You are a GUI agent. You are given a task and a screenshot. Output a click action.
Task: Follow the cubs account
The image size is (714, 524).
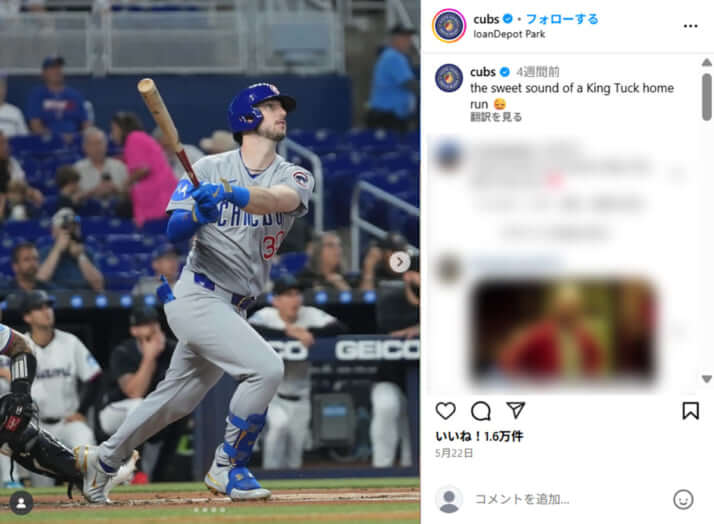[562, 19]
